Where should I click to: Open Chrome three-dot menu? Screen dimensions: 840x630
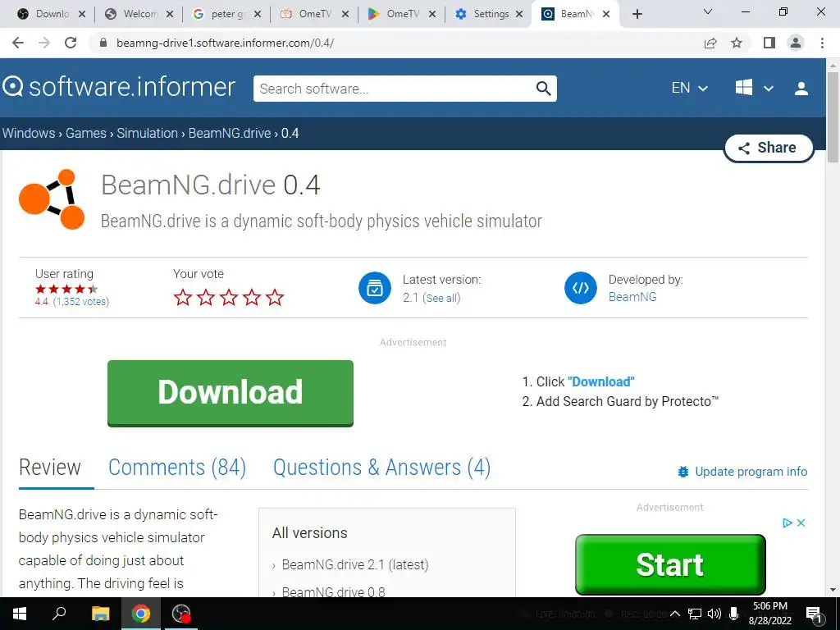click(822, 43)
